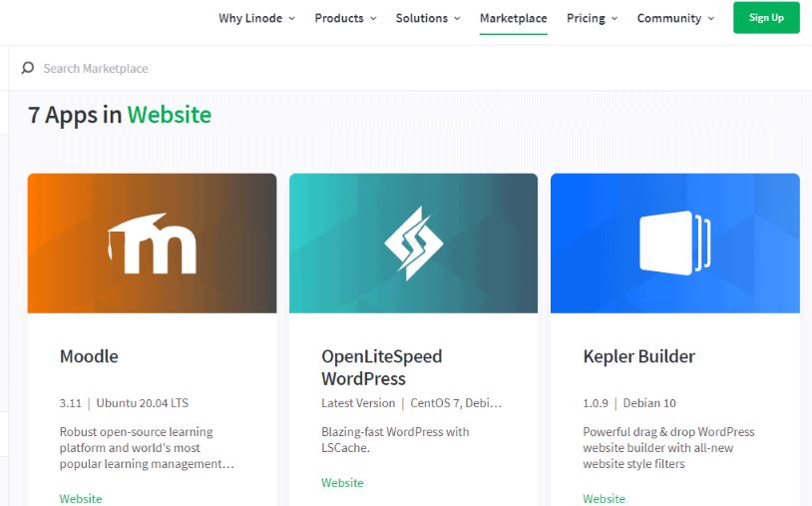Open the Solutions menu
The width and height of the screenshot is (812, 506).
coord(422,18)
